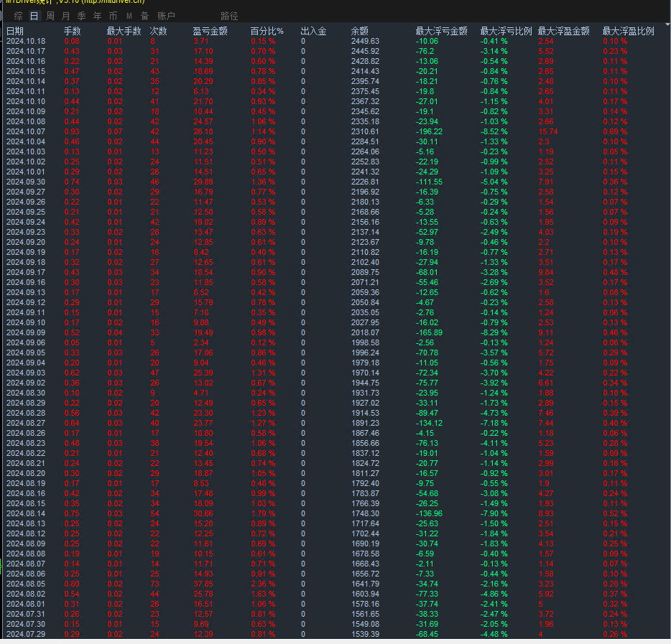The image size is (671, 644).
Task: Click max floating loss -111.55
Action: tap(429, 182)
